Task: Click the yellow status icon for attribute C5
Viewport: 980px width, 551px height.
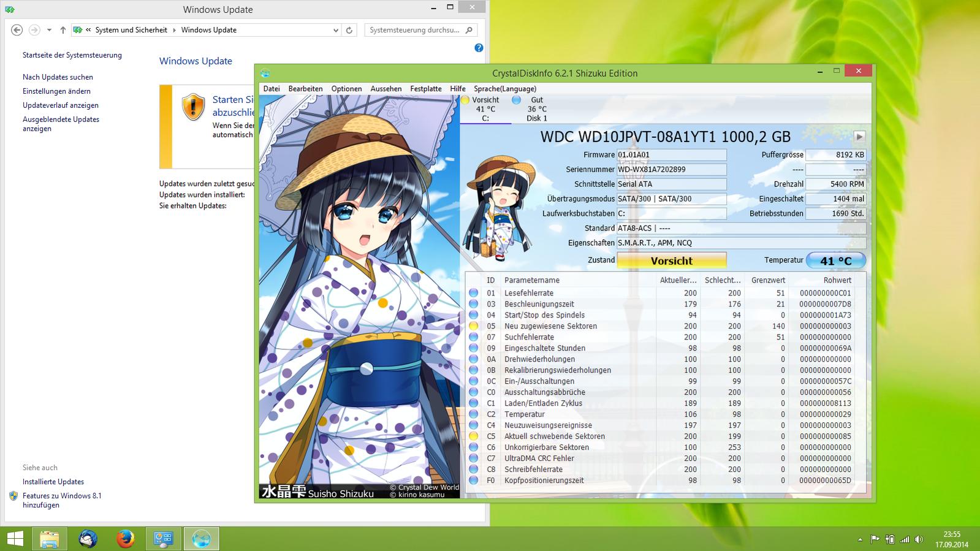Action: [x=473, y=436]
